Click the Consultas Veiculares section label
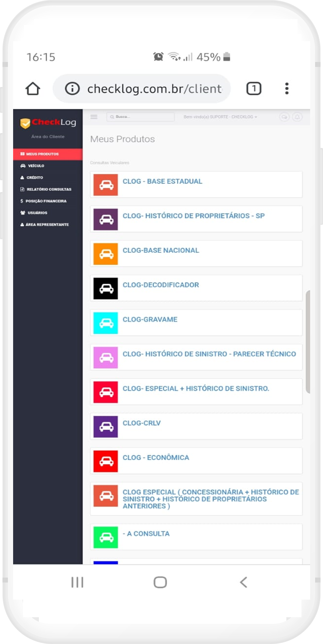 click(x=110, y=163)
